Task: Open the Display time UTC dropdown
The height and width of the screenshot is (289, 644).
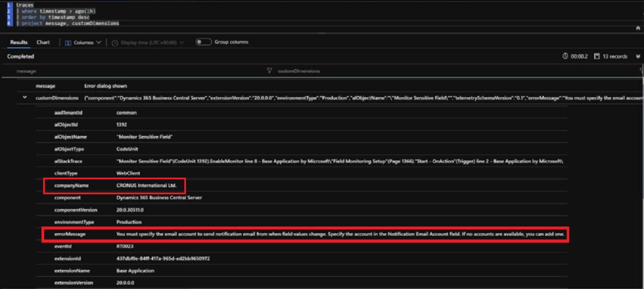Action: click(x=182, y=43)
